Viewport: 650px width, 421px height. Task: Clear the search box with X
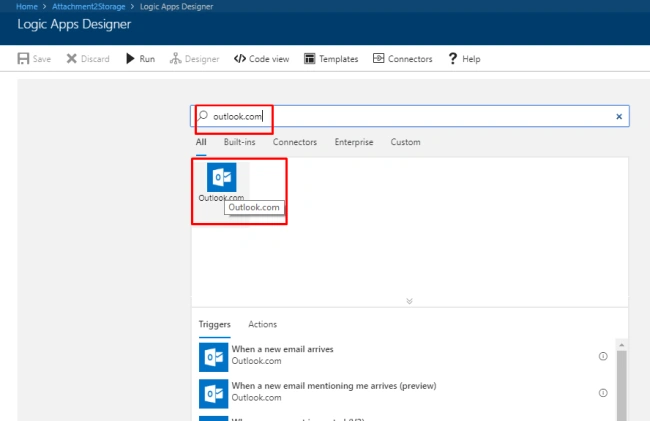coord(619,116)
